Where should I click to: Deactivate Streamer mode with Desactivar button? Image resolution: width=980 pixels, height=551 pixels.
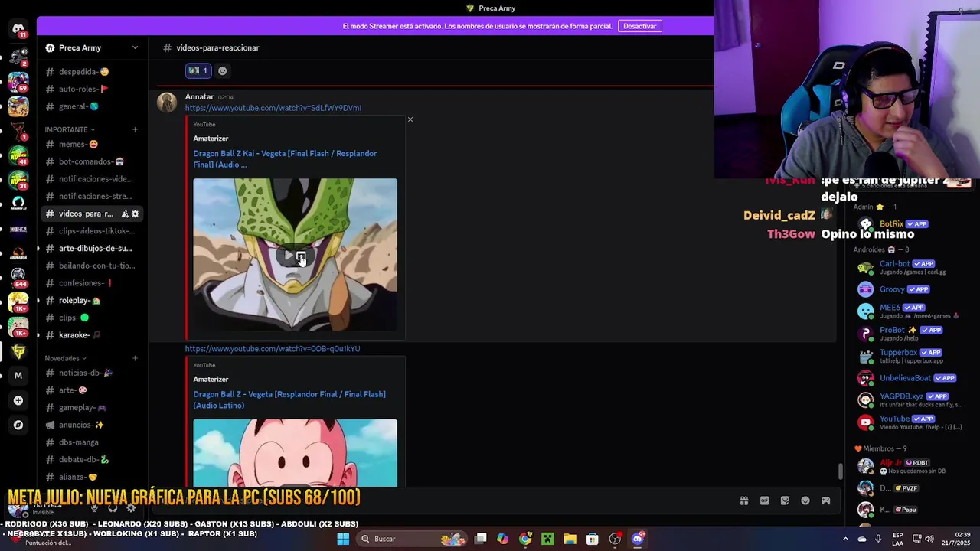coord(639,26)
